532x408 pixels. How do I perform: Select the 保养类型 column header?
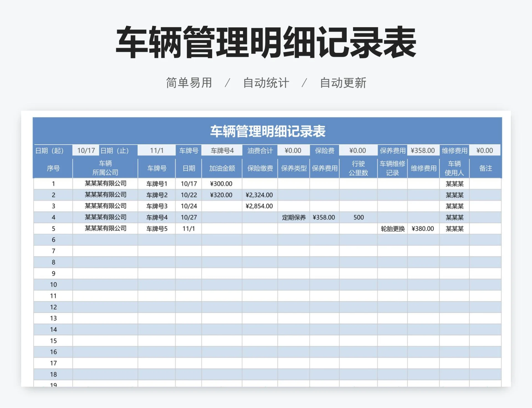click(294, 168)
